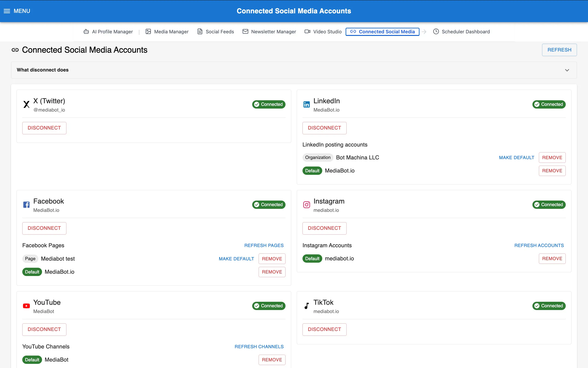Remove the Mediabot test page
This screenshot has height=368, width=588.
(x=272, y=259)
